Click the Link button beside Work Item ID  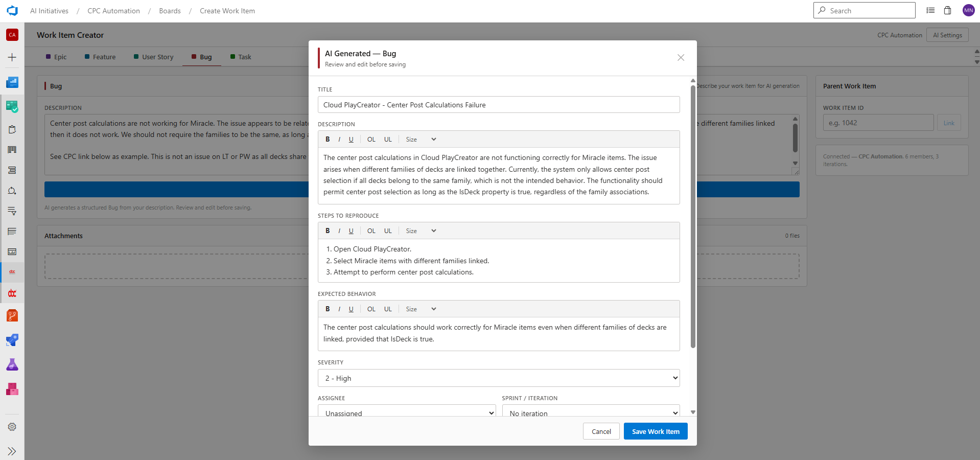949,123
